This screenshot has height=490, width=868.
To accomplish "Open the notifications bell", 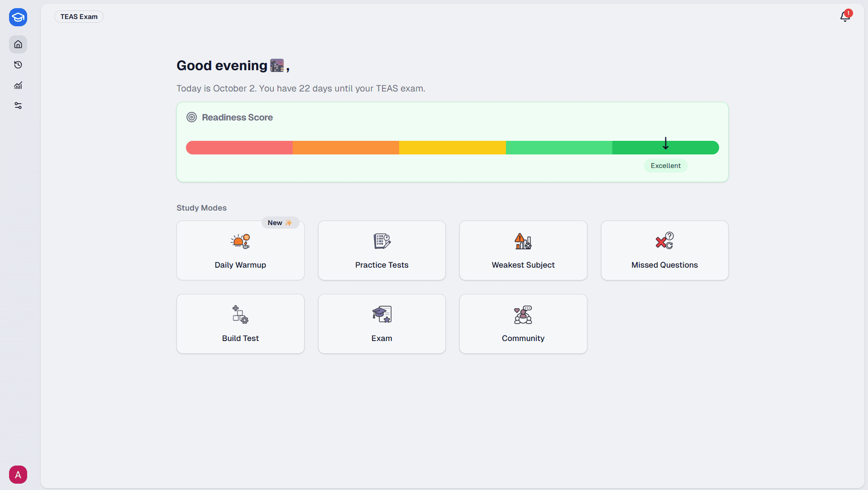I will click(x=845, y=16).
